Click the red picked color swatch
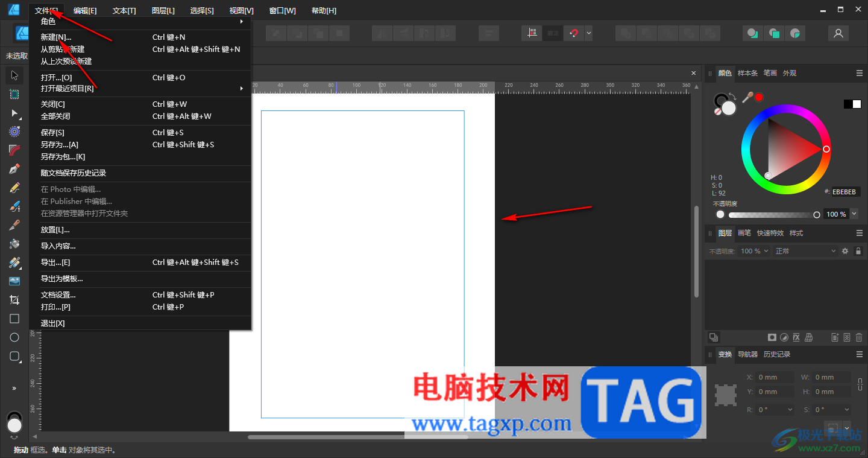The image size is (868, 458). 759,97
